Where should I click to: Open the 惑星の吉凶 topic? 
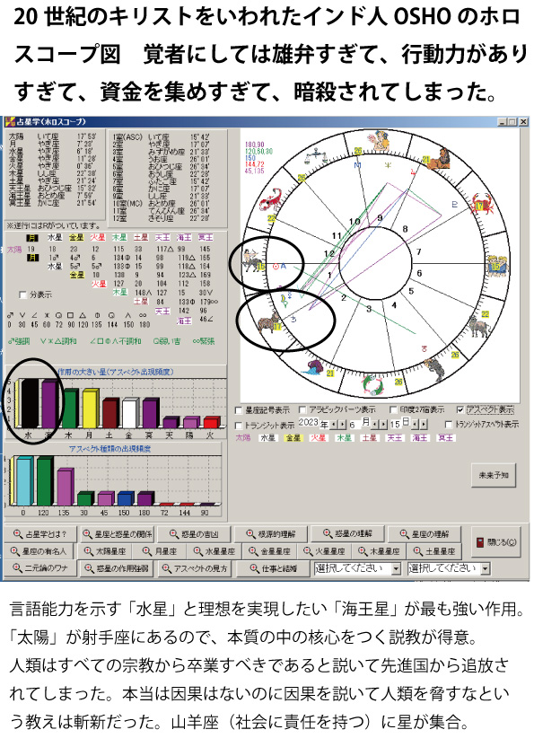[x=194, y=534]
